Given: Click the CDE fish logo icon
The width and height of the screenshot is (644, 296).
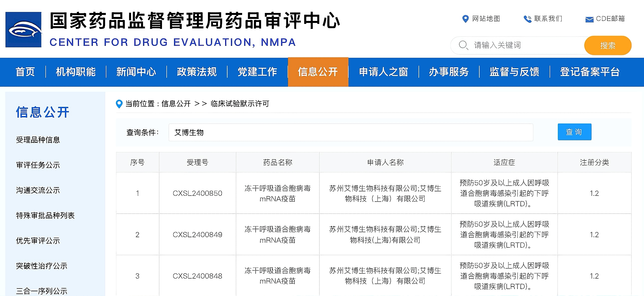Looking at the screenshot, I should 23,29.
